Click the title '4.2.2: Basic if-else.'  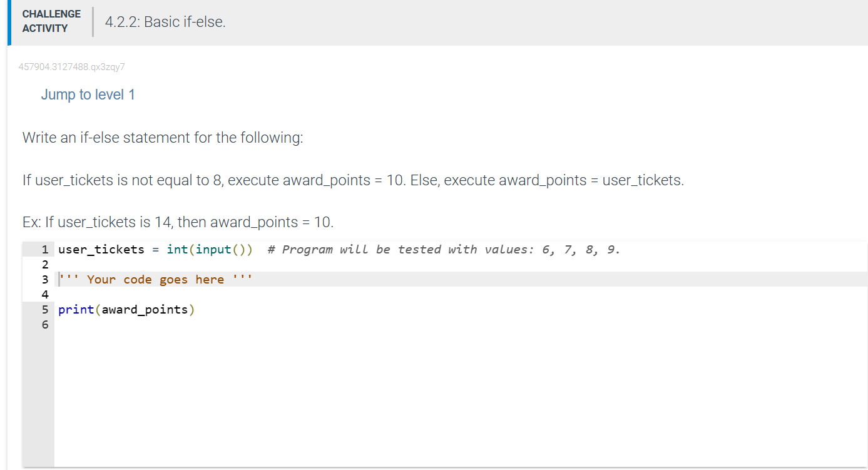[165, 21]
